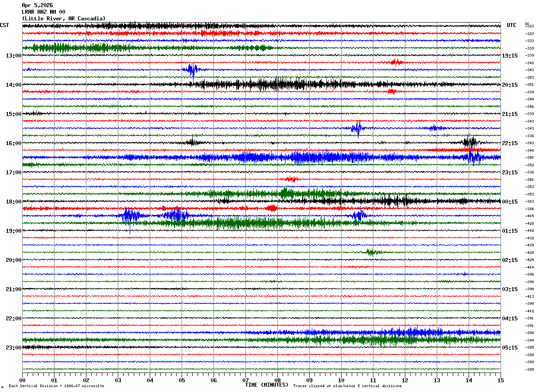Click the 'TIME (MINUTES)' axis title
The width and height of the screenshot is (536, 392).
267,385
